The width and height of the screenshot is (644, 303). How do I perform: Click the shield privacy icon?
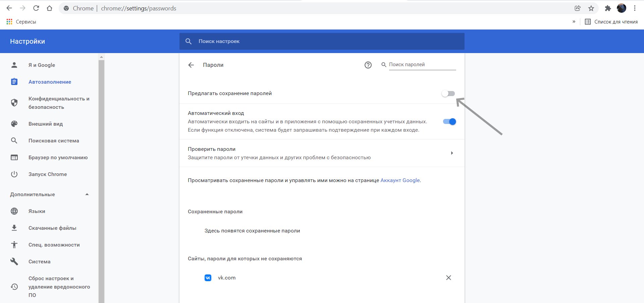click(14, 103)
